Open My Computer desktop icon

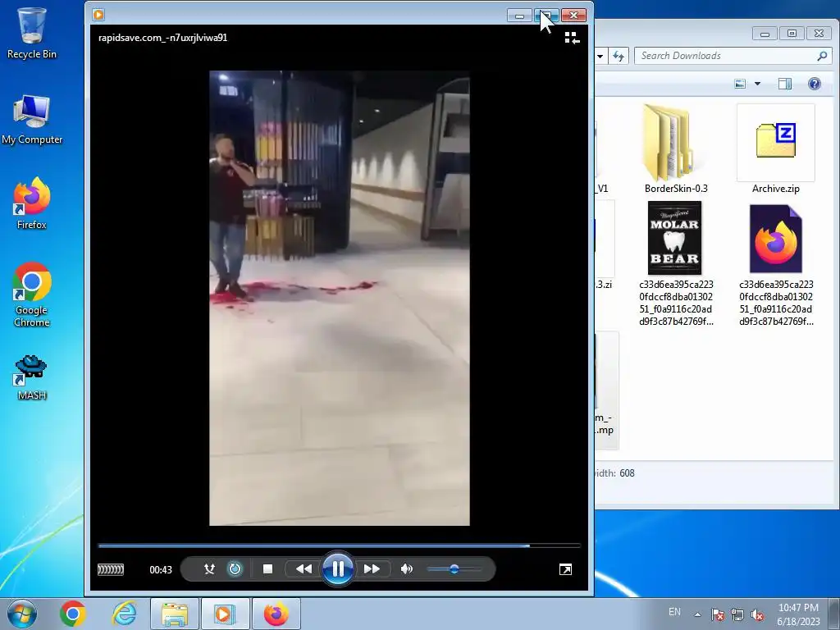point(32,120)
